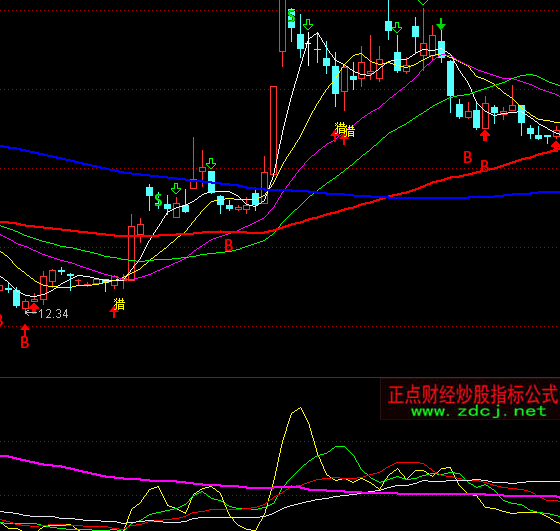Screen dimensions: 560x531
Task: Select the thick blue moving average line
Action: point(280,189)
